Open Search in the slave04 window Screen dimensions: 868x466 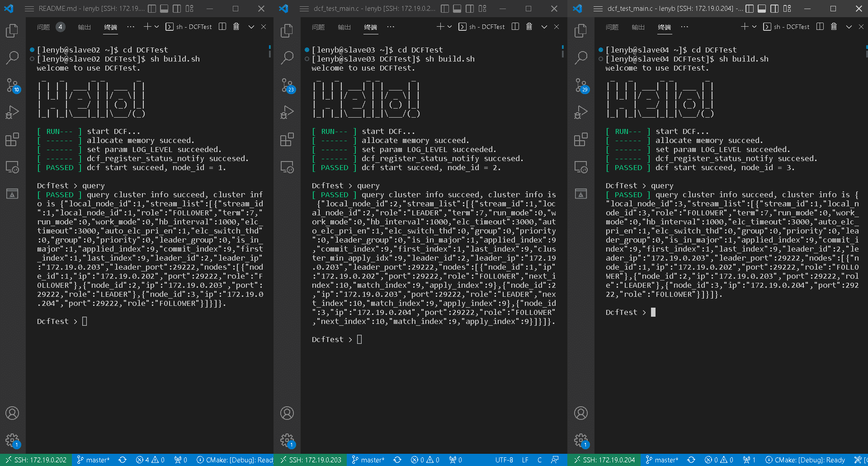click(x=581, y=58)
